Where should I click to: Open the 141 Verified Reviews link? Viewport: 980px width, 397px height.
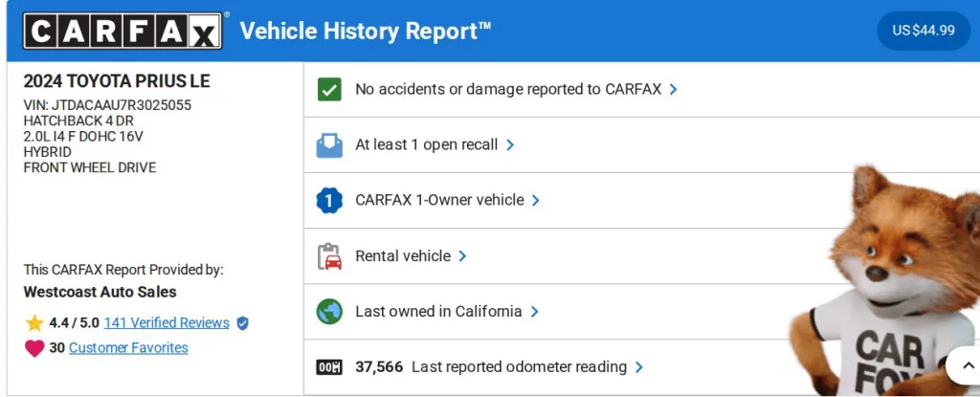pyautogui.click(x=167, y=323)
